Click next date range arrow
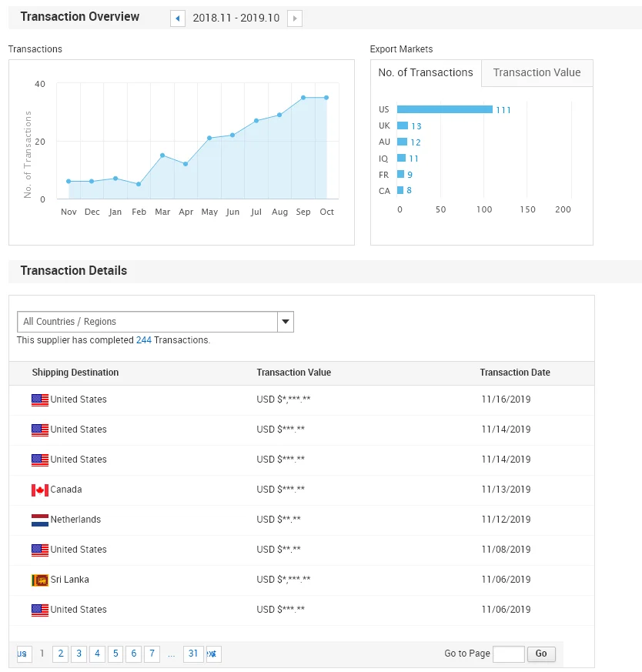 click(294, 18)
